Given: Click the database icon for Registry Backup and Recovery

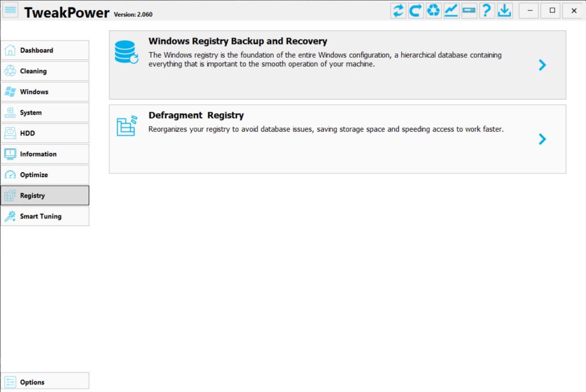Looking at the screenshot, I should pyautogui.click(x=126, y=52).
